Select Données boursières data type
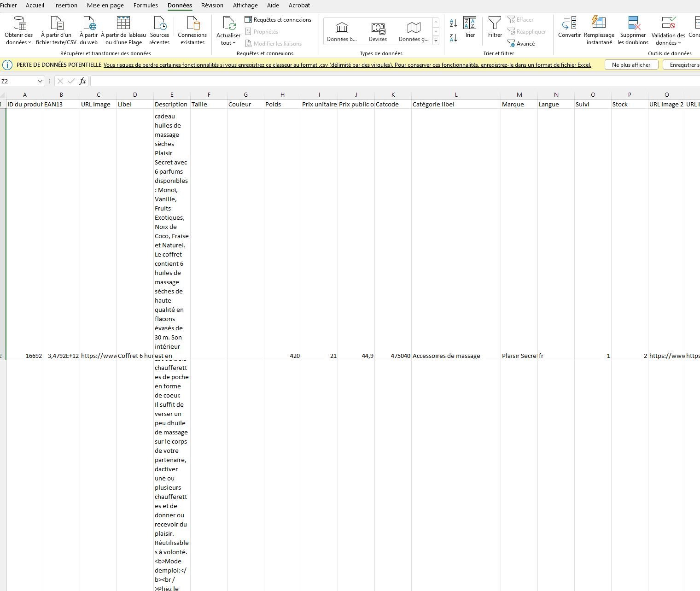Screen dimensions: 700x591 coord(342,32)
